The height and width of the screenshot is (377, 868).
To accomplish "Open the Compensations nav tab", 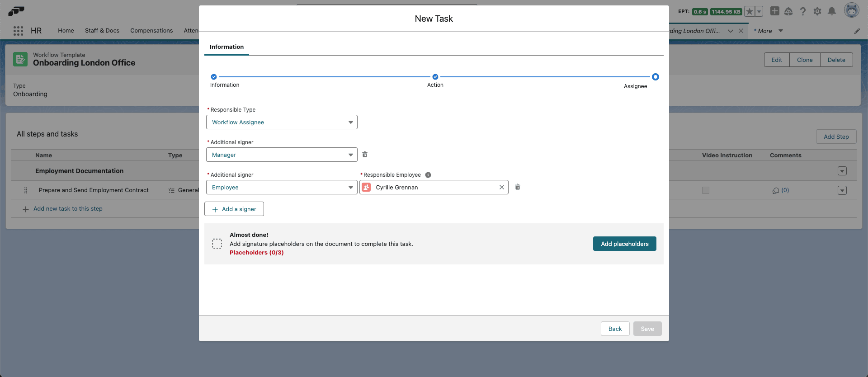I will [151, 31].
